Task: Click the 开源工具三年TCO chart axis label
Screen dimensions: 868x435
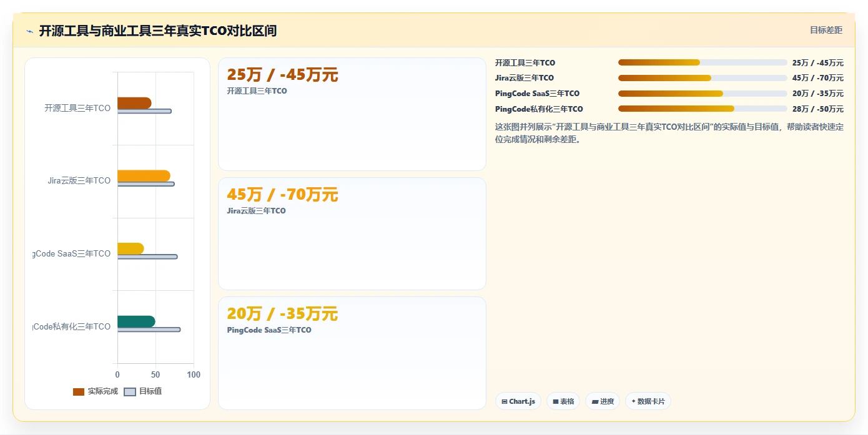Action: tap(77, 108)
